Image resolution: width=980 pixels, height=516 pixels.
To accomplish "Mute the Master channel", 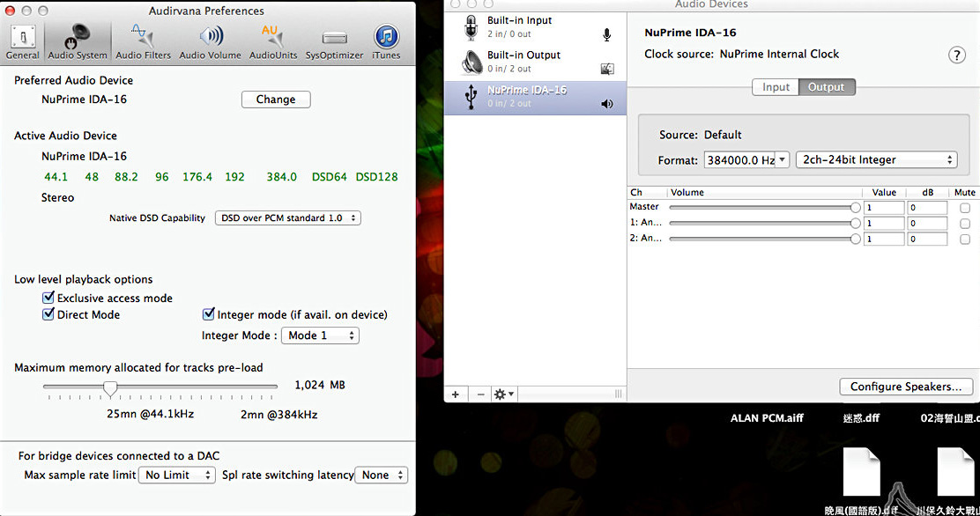I will [x=965, y=208].
